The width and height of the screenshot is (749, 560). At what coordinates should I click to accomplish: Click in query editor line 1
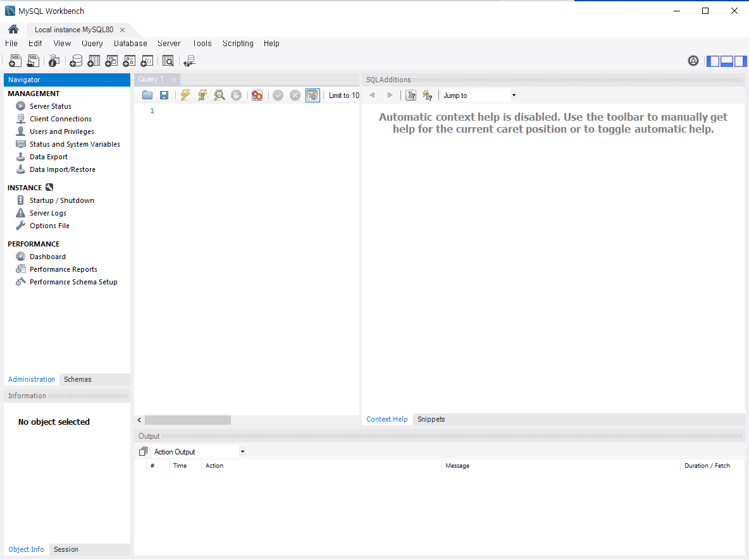click(258, 111)
